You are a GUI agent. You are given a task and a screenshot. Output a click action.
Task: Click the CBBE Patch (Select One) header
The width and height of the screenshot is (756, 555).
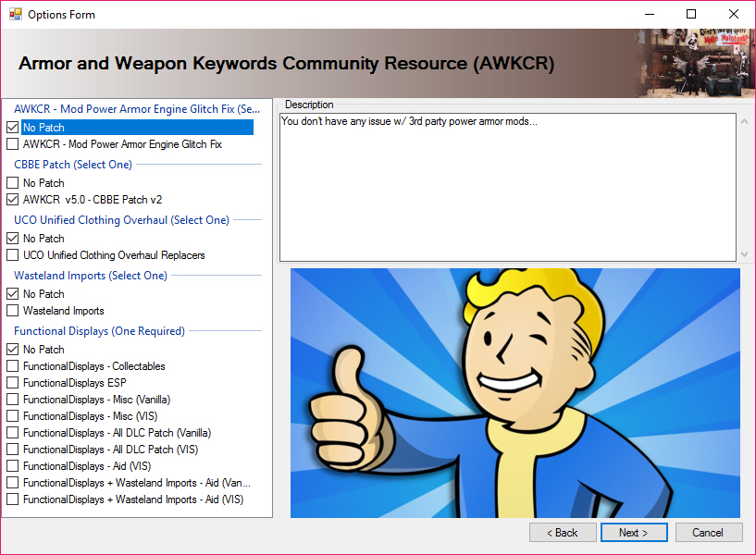tap(73, 165)
